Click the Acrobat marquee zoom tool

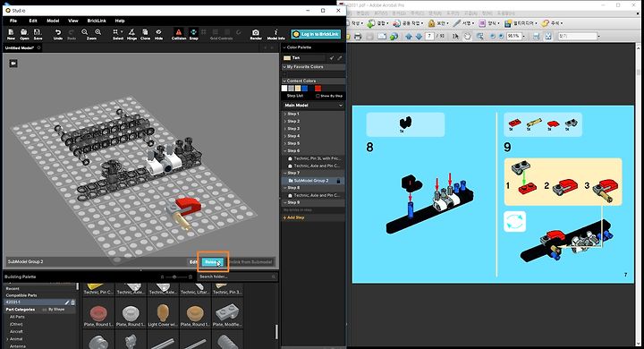point(479,36)
